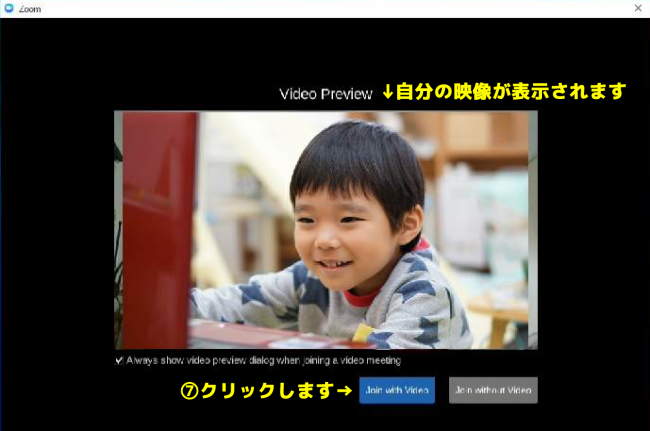Click the yellow '自分の映像が表示されます' annotation
650x431 pixels.
[511, 91]
